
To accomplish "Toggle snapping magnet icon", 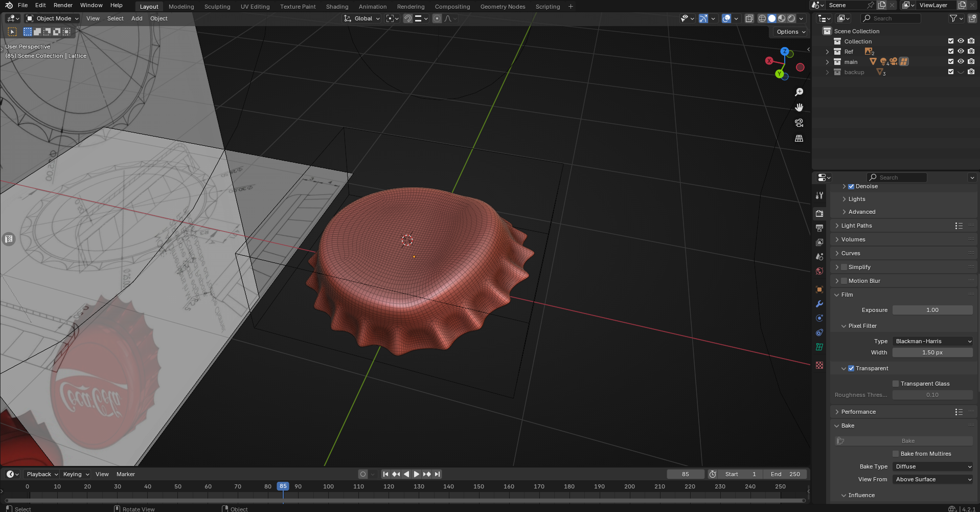I will pyautogui.click(x=408, y=18).
